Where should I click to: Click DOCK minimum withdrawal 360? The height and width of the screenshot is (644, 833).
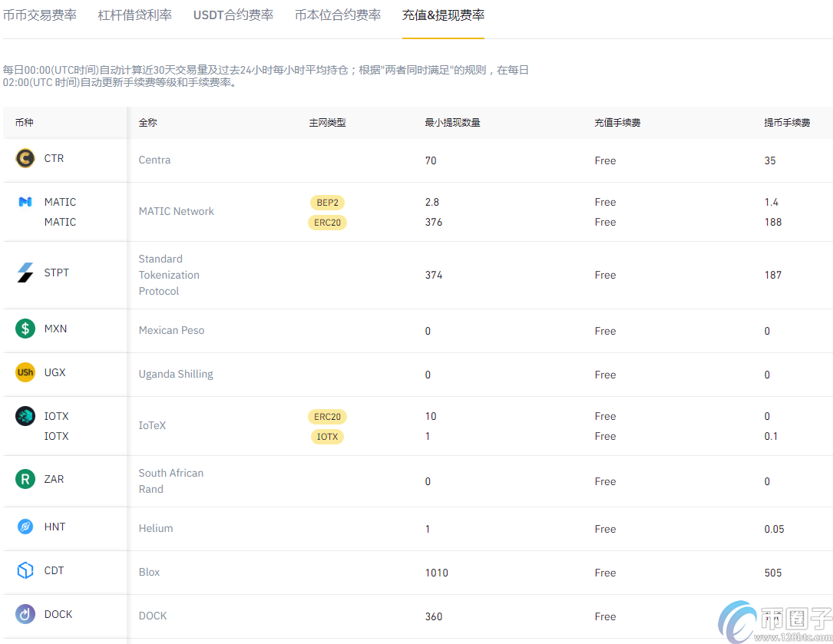point(434,616)
